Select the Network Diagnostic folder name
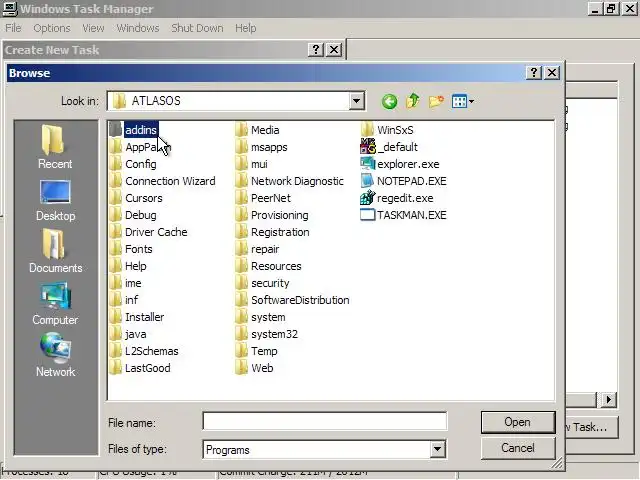The image size is (640, 480). (297, 181)
